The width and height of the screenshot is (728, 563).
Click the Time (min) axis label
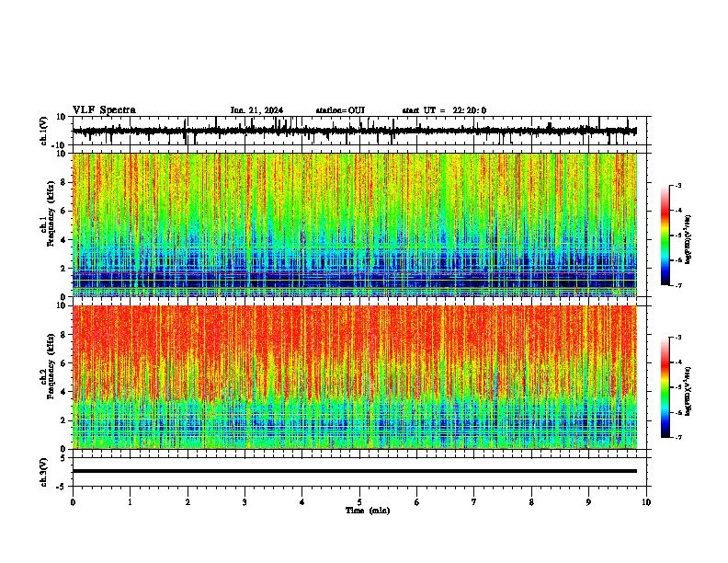[368, 511]
